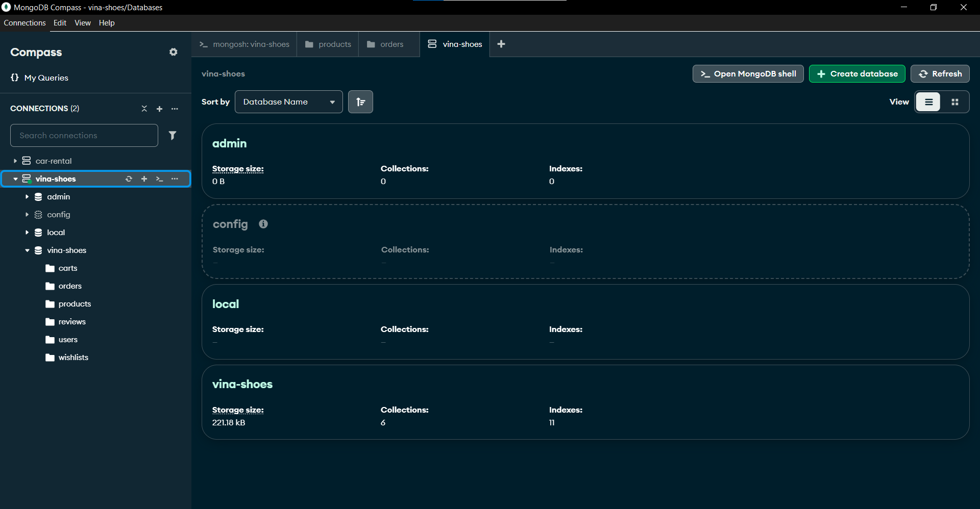Click inside the Search connections field
Screen dimensions: 980x509
[x=83, y=135]
